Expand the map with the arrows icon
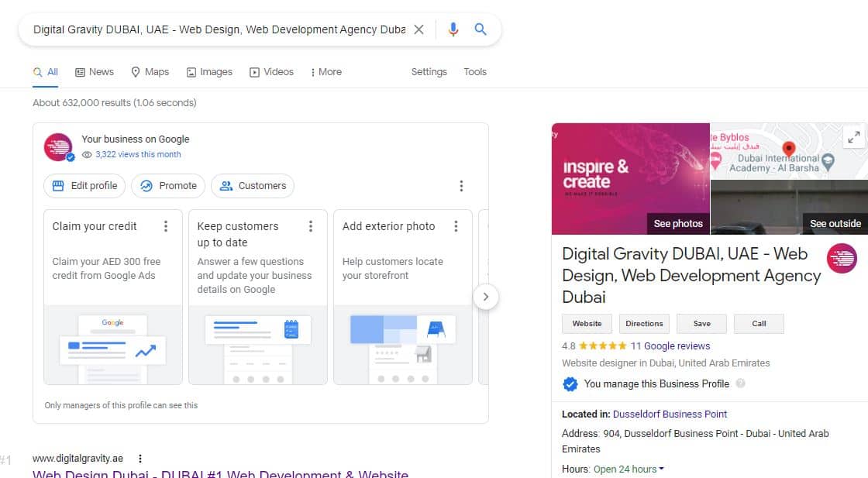This screenshot has width=868, height=478. pos(854,136)
